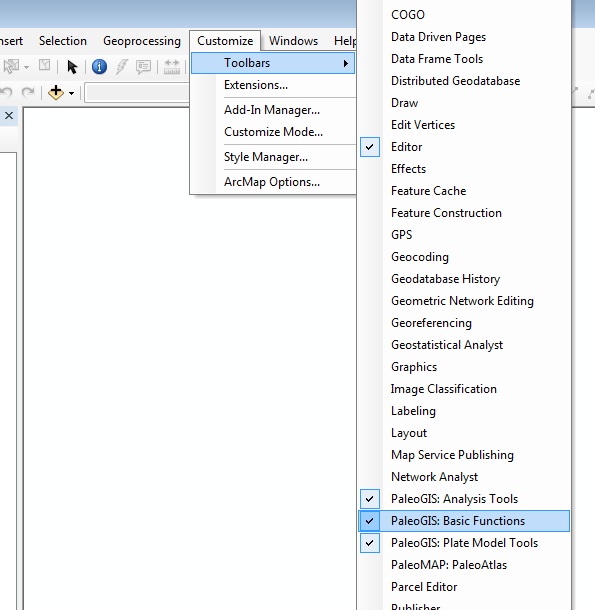Expand the Toolbars submenu
The height and width of the screenshot is (610, 595).
click(273, 63)
